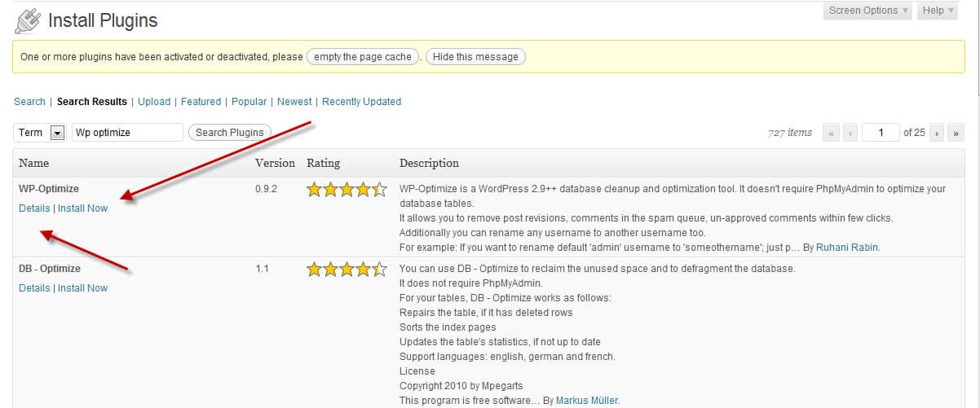Hide this message button in notice
980x408 pixels.
[x=475, y=57]
